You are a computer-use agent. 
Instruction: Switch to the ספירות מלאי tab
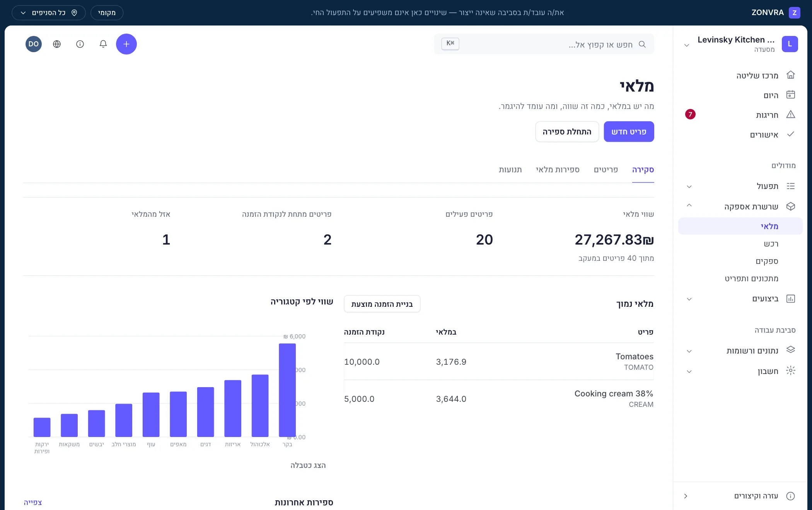tap(558, 170)
